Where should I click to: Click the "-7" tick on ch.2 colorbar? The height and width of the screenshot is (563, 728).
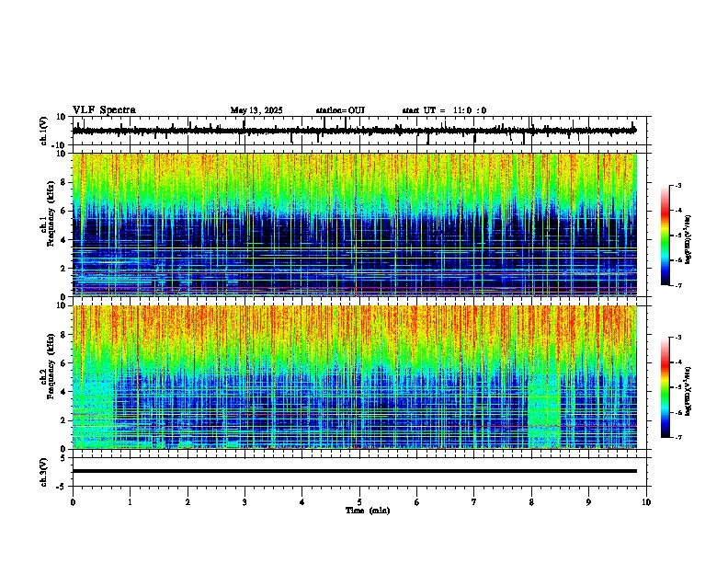click(677, 437)
